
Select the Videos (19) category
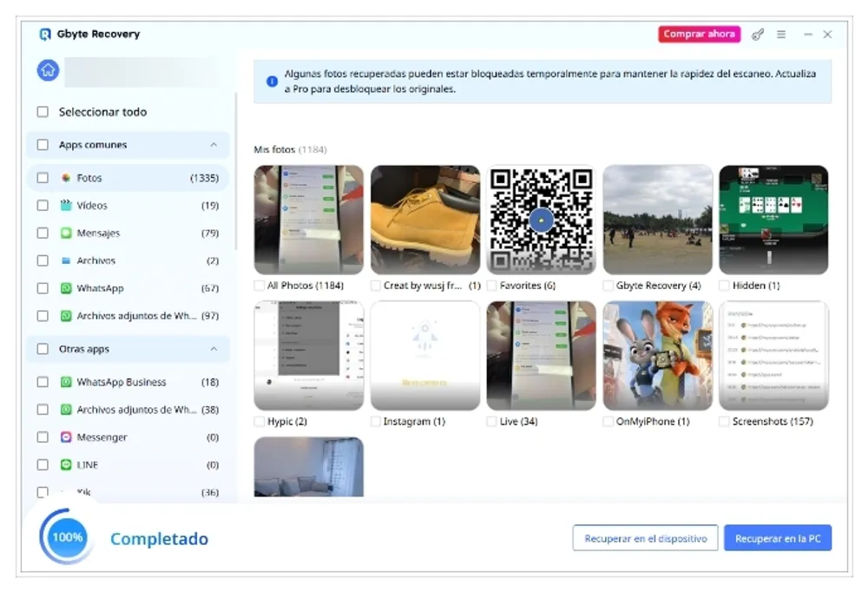[x=128, y=206]
